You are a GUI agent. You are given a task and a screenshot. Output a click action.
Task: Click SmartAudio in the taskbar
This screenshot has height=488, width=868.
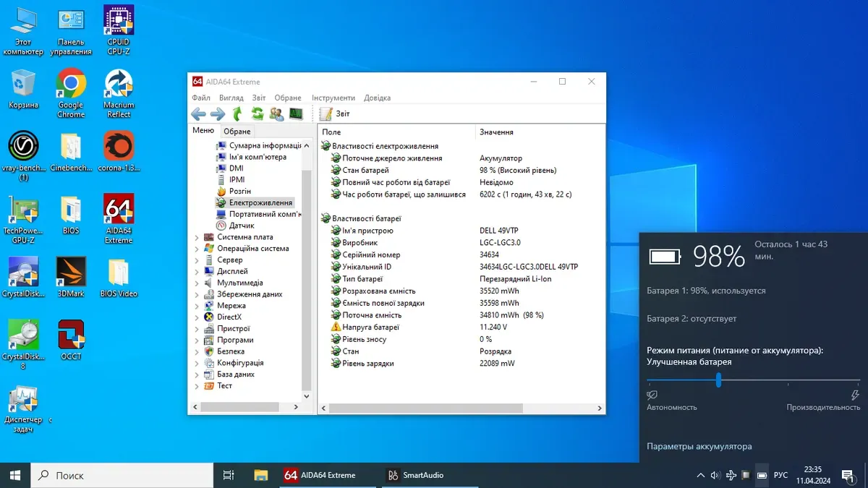tap(416, 475)
